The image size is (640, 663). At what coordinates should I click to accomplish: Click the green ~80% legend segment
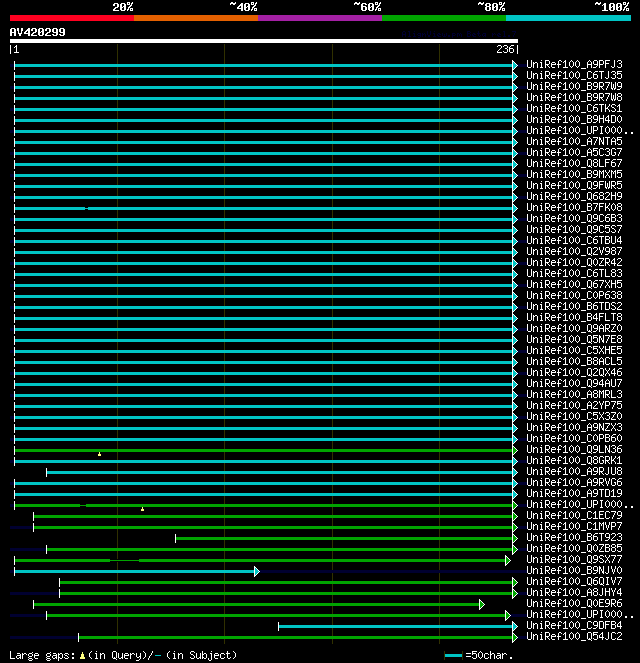click(443, 18)
